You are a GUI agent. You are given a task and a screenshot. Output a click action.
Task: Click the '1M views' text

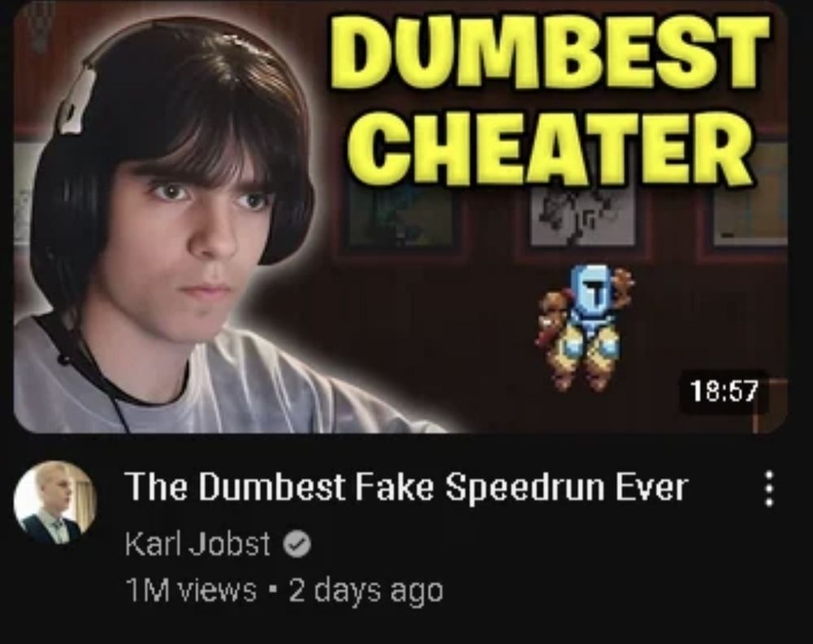tap(191, 590)
